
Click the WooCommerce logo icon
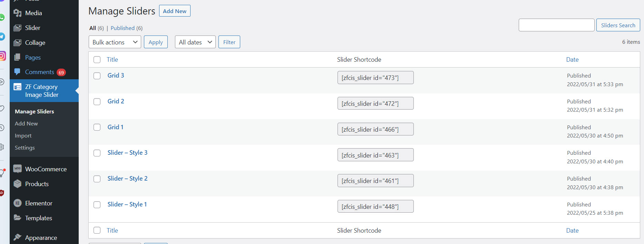tap(17, 169)
